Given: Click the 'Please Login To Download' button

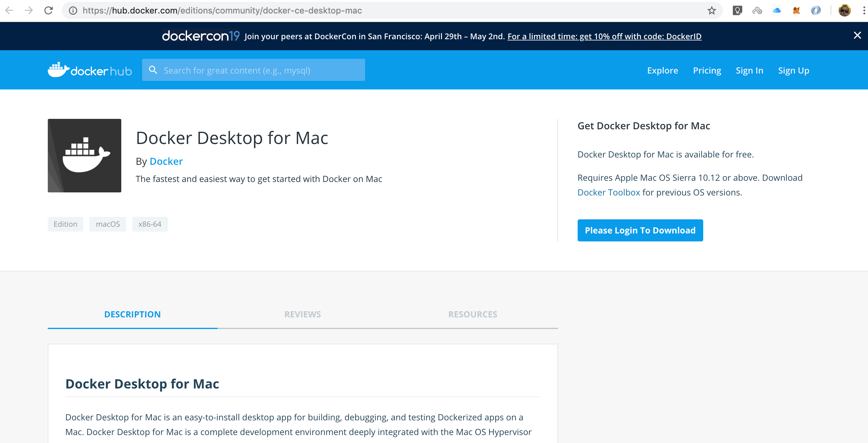Looking at the screenshot, I should [640, 230].
